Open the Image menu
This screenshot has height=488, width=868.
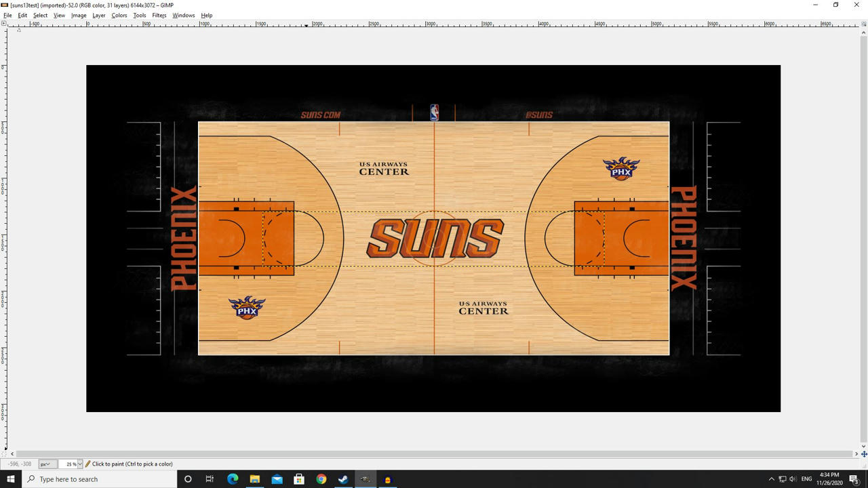click(79, 15)
